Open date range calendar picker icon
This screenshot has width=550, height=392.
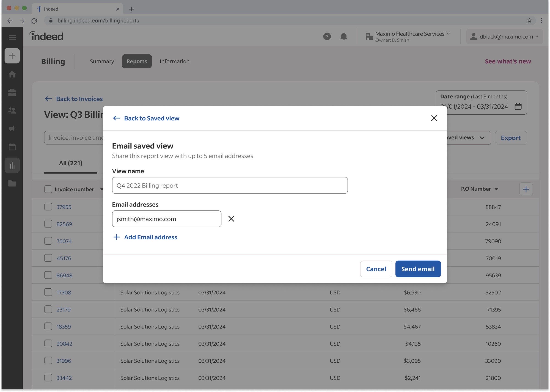tap(518, 106)
